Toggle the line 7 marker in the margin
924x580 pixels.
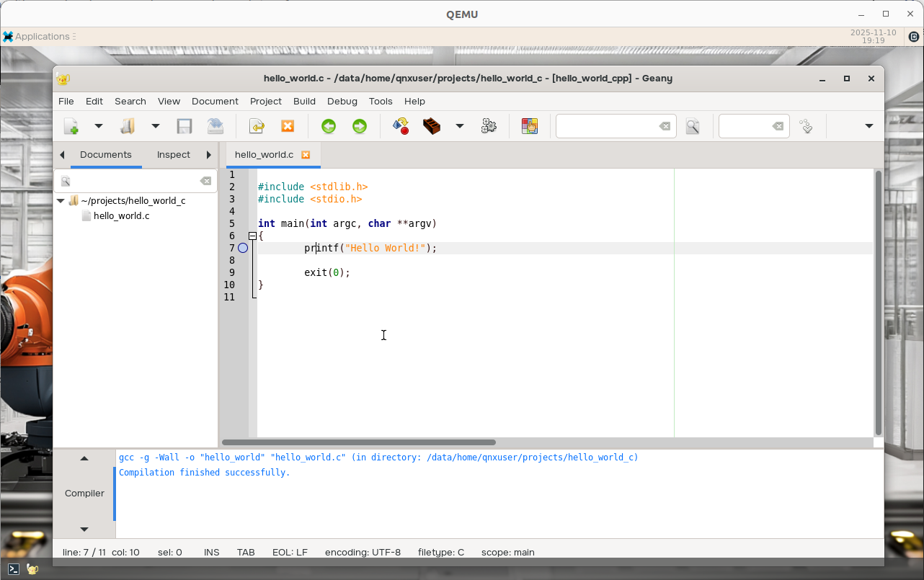tap(243, 248)
